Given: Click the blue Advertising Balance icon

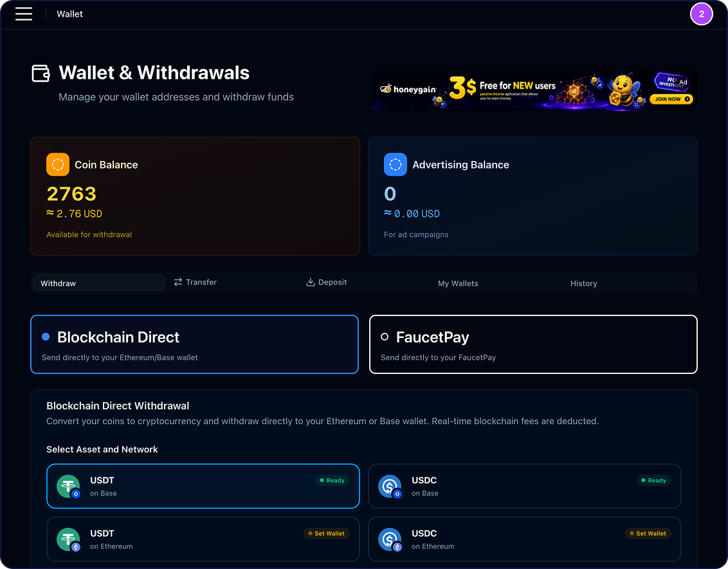Looking at the screenshot, I should click(395, 165).
